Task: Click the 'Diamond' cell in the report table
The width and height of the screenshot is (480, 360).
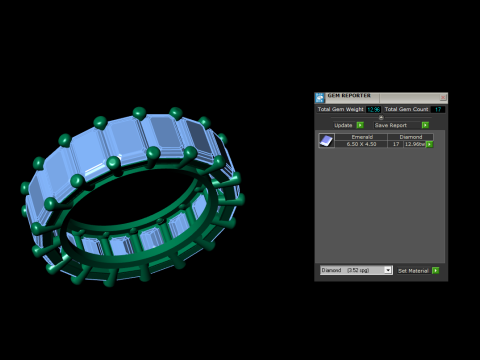Action: coord(411,137)
